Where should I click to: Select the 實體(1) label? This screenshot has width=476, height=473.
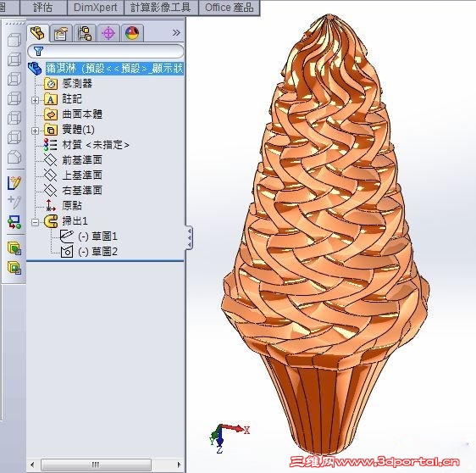tap(78, 130)
